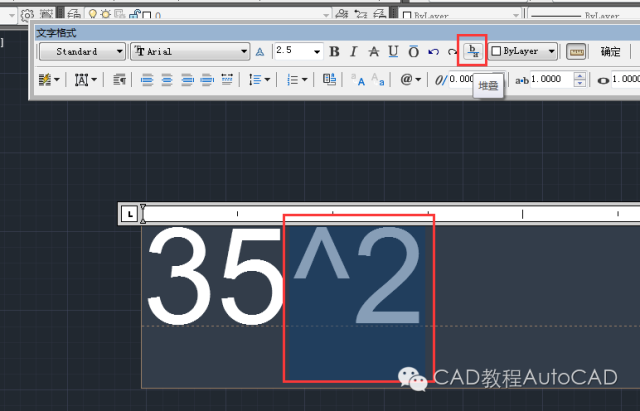This screenshot has height=411, width=640.
Task: Distribute text across the width
Action: [x=227, y=80]
